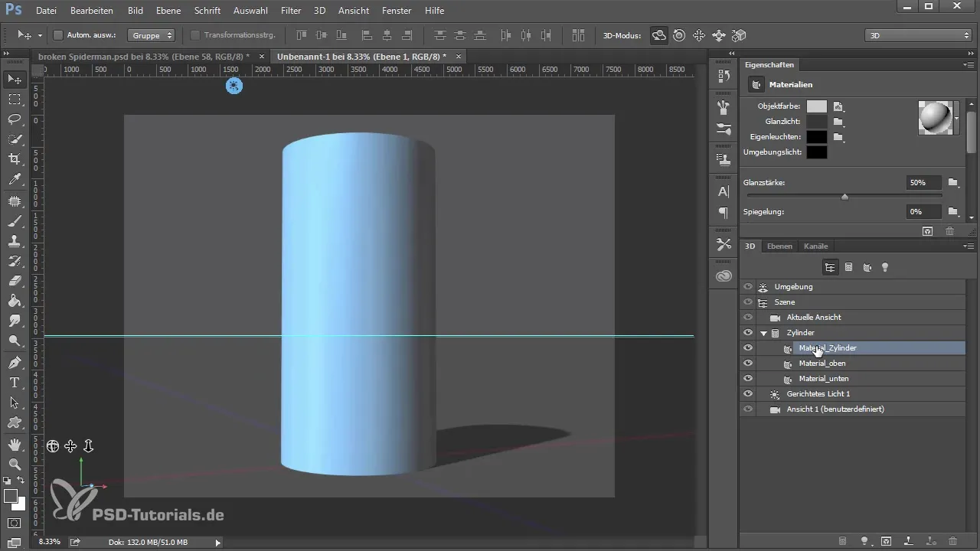Image resolution: width=980 pixels, height=551 pixels.
Task: Select the Crop tool
Action: click(x=14, y=159)
